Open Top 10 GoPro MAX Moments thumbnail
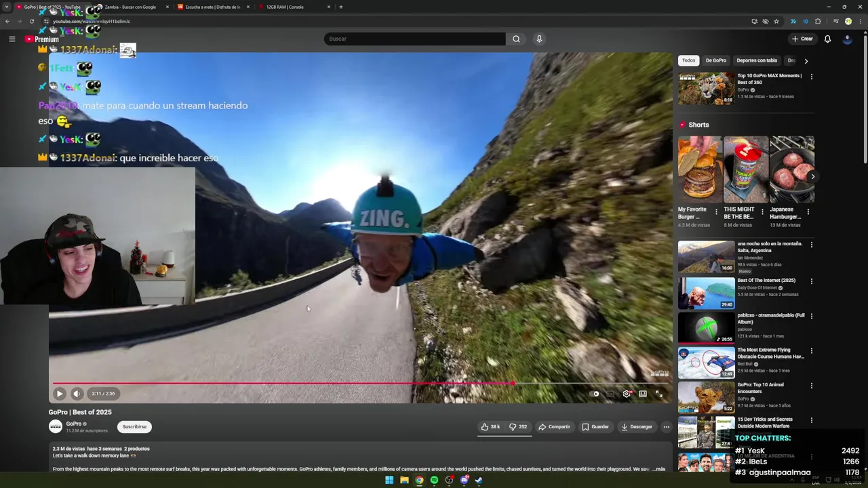 point(706,88)
